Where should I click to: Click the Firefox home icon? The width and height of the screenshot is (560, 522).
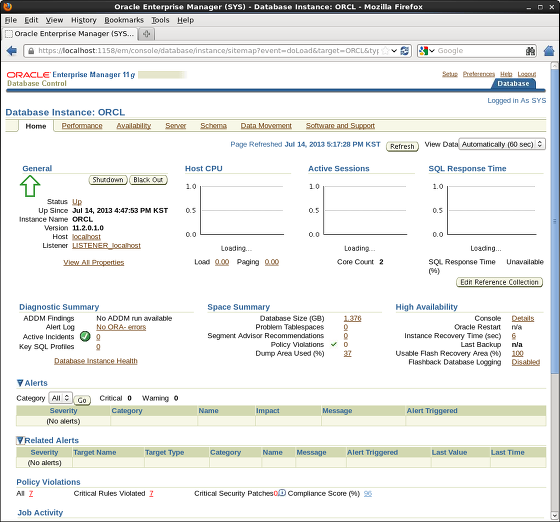[x=549, y=51]
